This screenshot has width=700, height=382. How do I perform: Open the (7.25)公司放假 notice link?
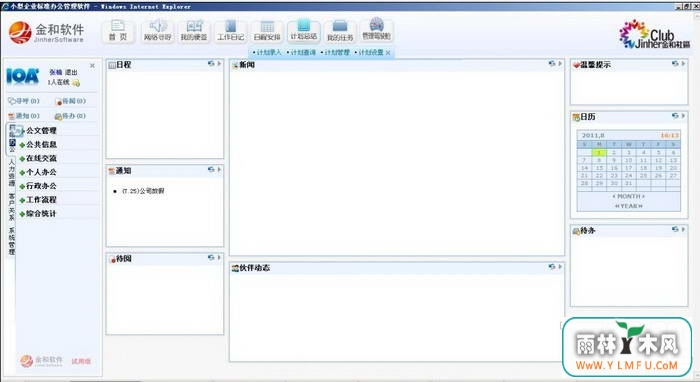tap(143, 191)
